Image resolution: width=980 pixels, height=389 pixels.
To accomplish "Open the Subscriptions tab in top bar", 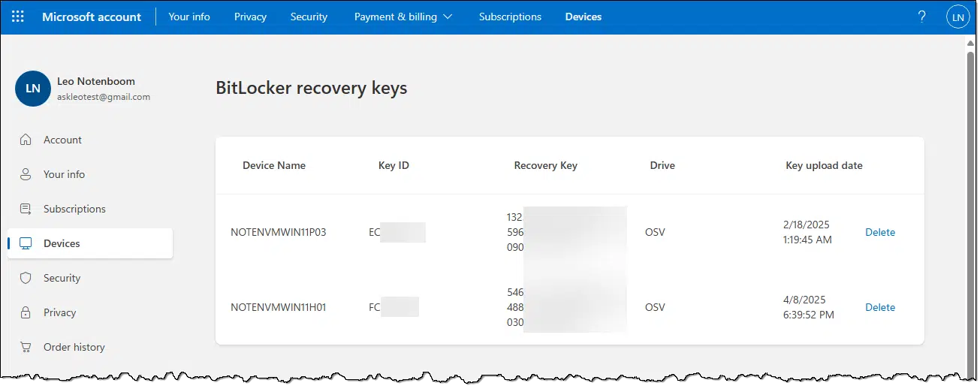I will [510, 17].
